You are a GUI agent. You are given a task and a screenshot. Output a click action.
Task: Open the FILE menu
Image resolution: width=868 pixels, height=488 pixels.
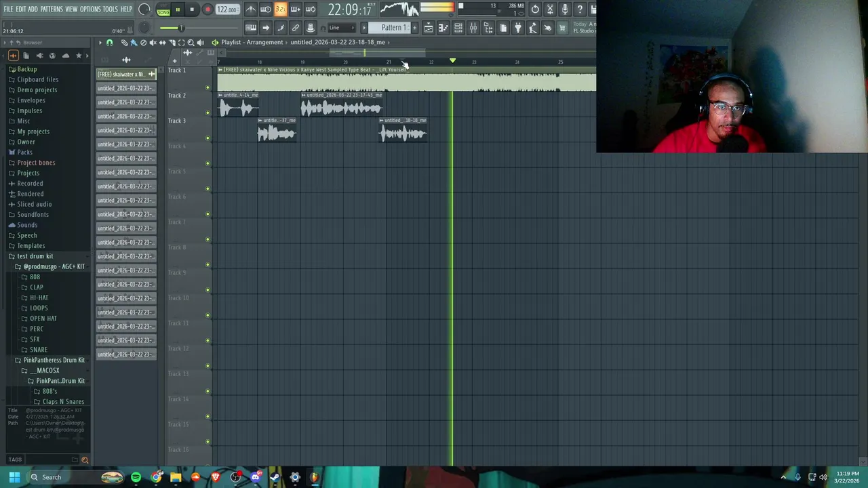8,9
